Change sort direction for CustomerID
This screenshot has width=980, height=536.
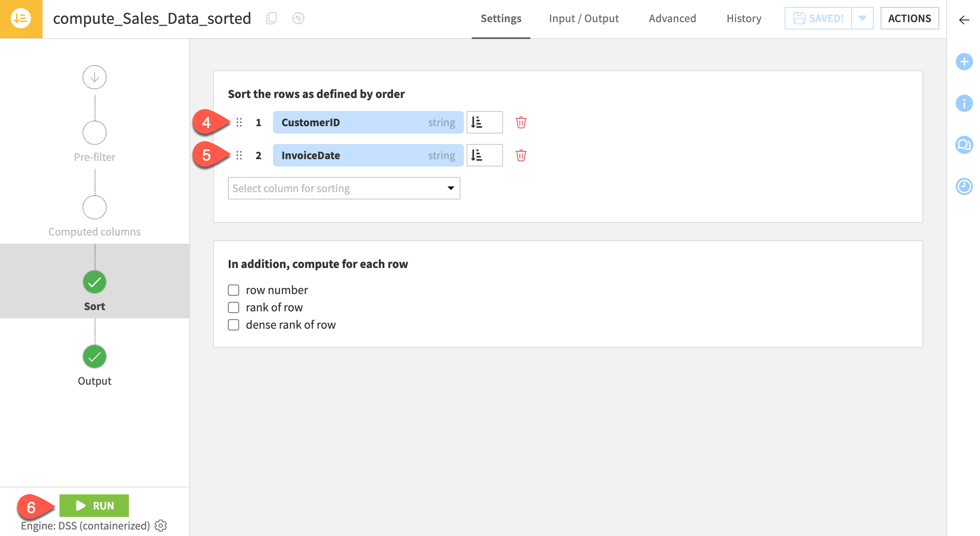click(484, 122)
